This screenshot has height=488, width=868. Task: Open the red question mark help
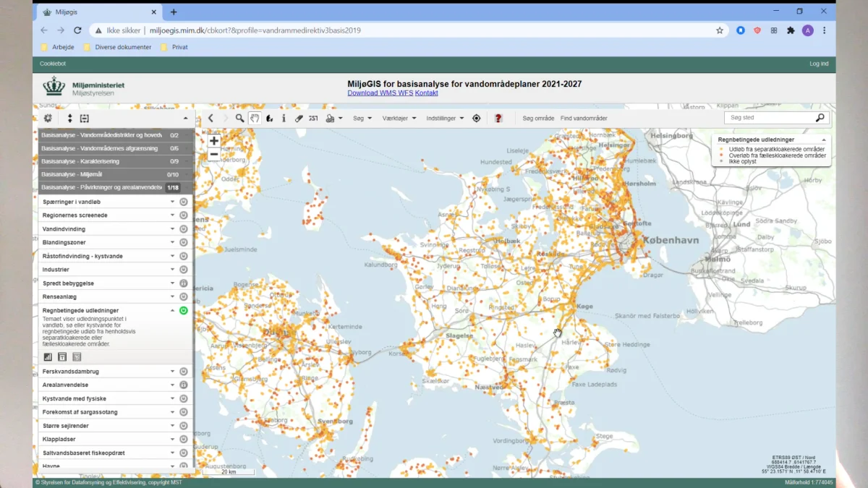498,118
